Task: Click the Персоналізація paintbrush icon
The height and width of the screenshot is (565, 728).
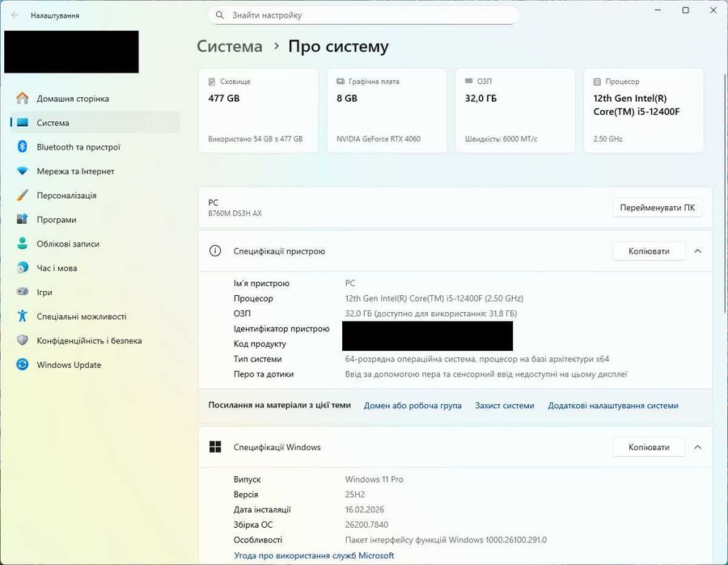Action: tap(23, 195)
